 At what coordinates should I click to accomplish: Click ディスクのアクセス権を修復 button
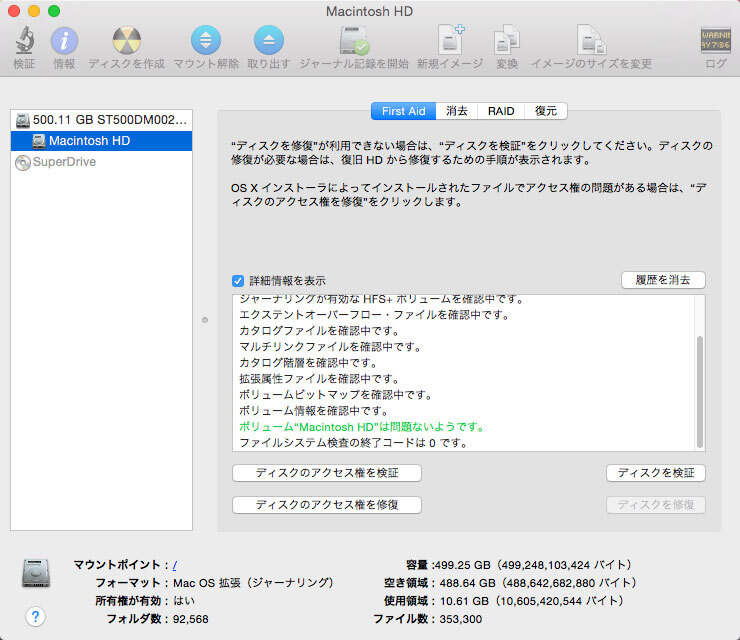[x=327, y=505]
